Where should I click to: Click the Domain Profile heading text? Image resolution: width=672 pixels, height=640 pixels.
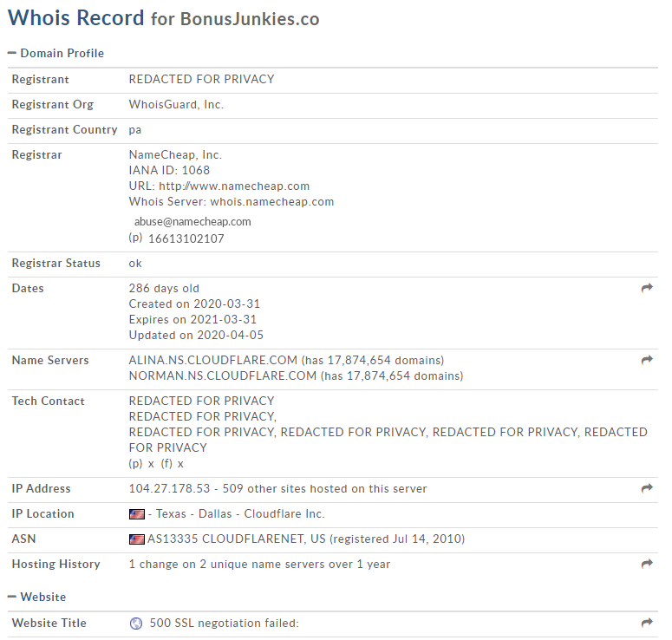(x=62, y=53)
